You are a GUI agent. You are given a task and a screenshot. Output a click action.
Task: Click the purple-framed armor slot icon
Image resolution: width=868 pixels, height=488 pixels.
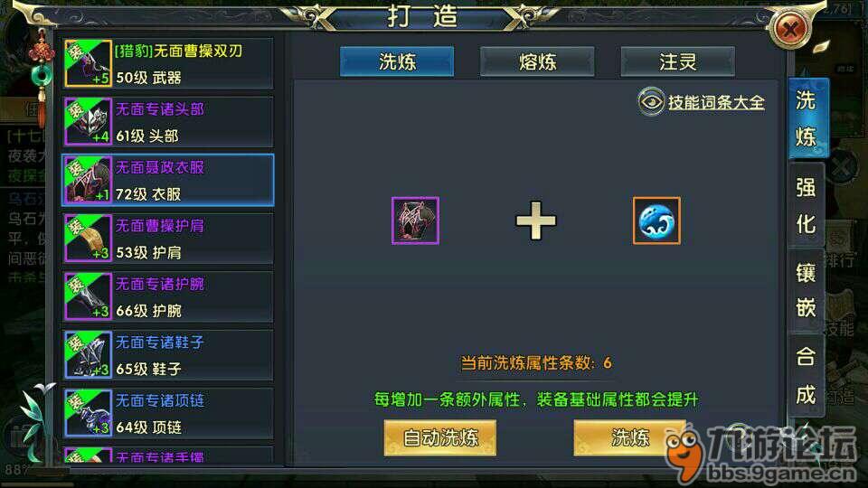415,221
